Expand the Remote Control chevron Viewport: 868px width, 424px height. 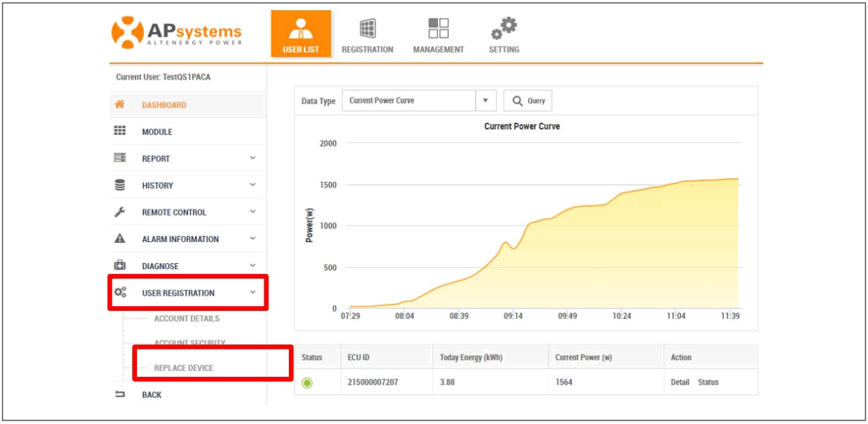(x=253, y=212)
